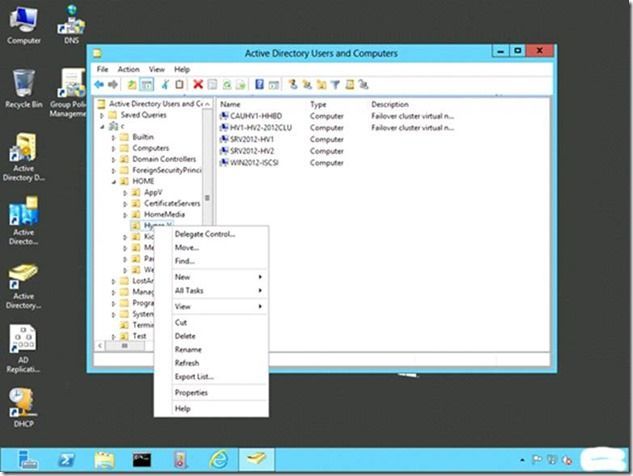633x476 pixels.
Task: Expand the Builtin folder node
Action: tap(113, 137)
